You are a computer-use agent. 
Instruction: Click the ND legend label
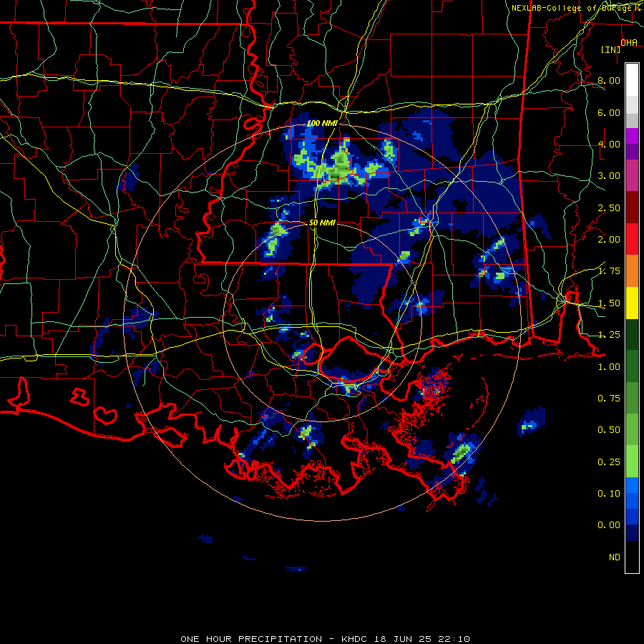[x=615, y=557]
